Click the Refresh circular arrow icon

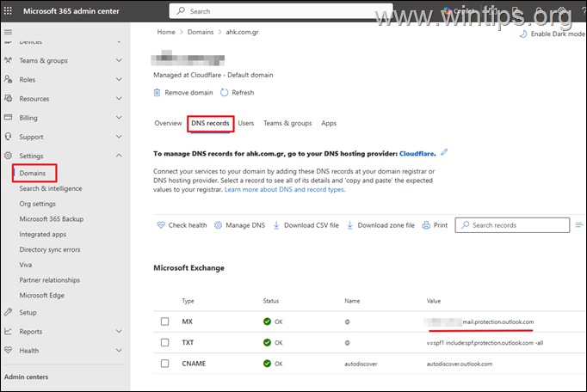224,92
